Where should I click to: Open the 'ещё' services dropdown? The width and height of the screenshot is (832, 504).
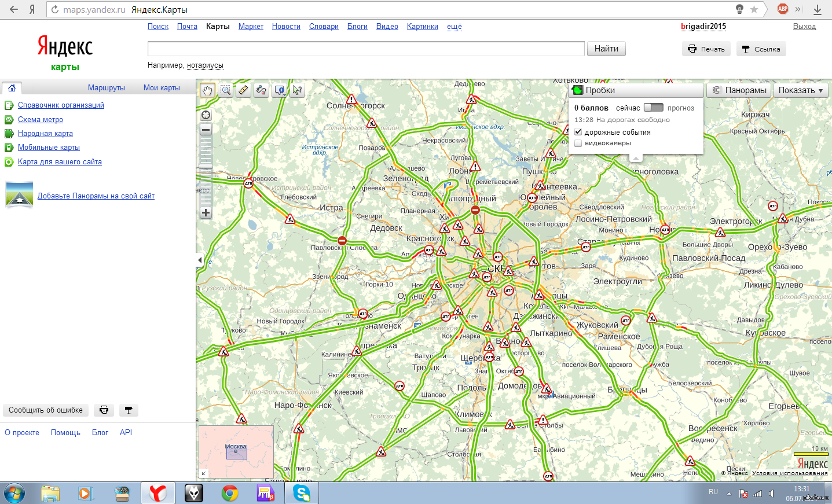[455, 27]
